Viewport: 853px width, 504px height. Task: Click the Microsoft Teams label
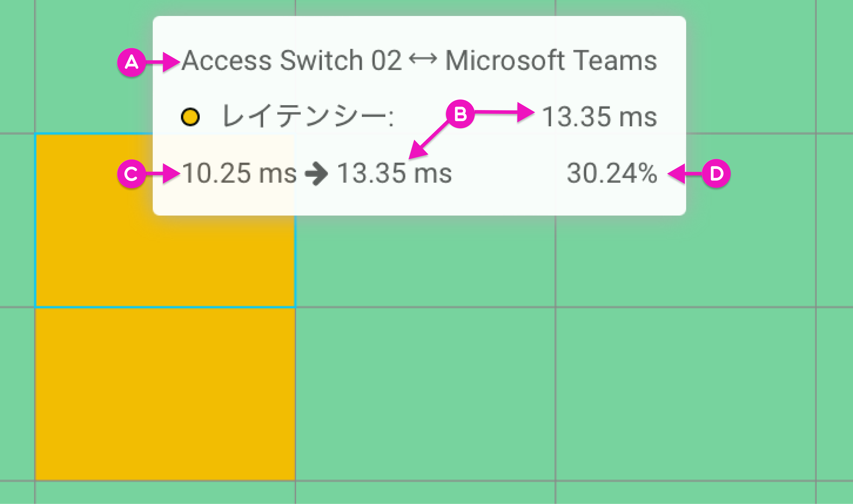coord(551,60)
